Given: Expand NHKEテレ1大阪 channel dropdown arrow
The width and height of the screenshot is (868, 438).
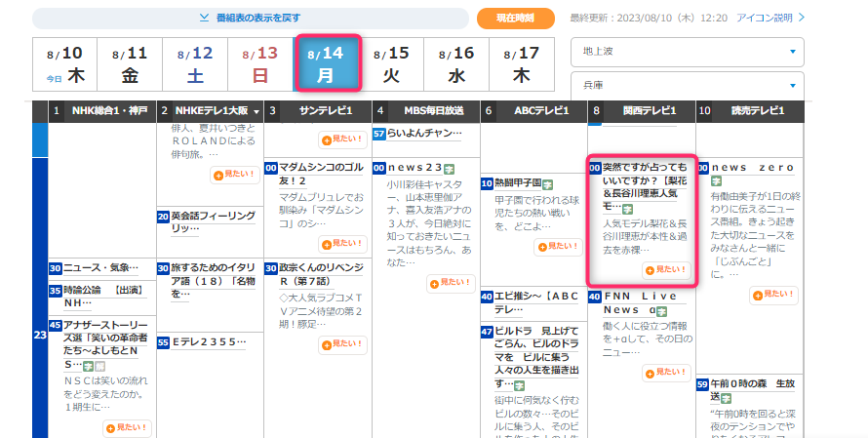Looking at the screenshot, I should pyautogui.click(x=256, y=112).
